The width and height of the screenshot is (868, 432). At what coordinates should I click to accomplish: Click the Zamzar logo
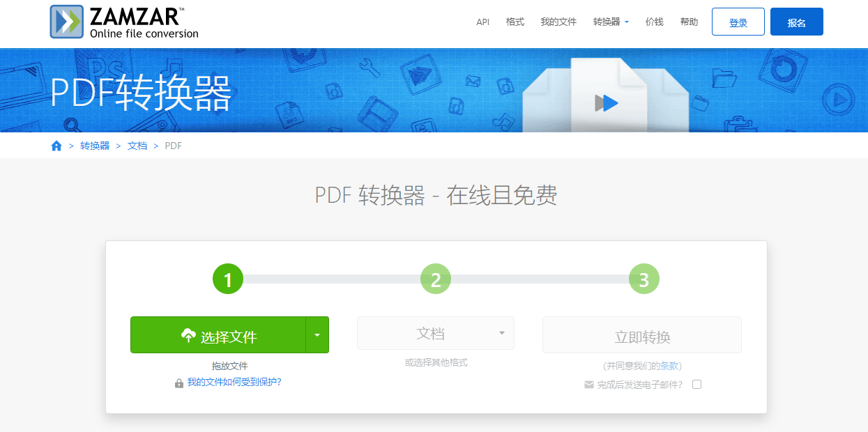click(125, 22)
